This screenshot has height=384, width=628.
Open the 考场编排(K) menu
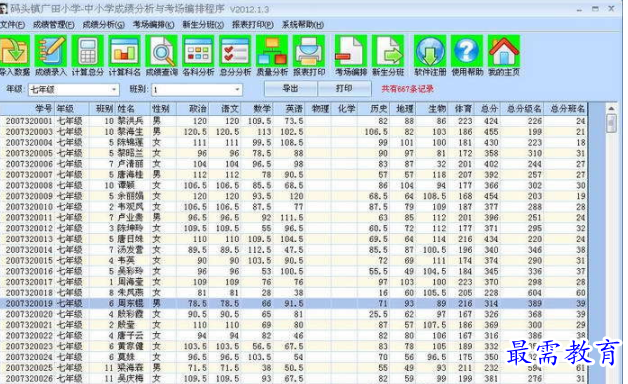(x=153, y=25)
